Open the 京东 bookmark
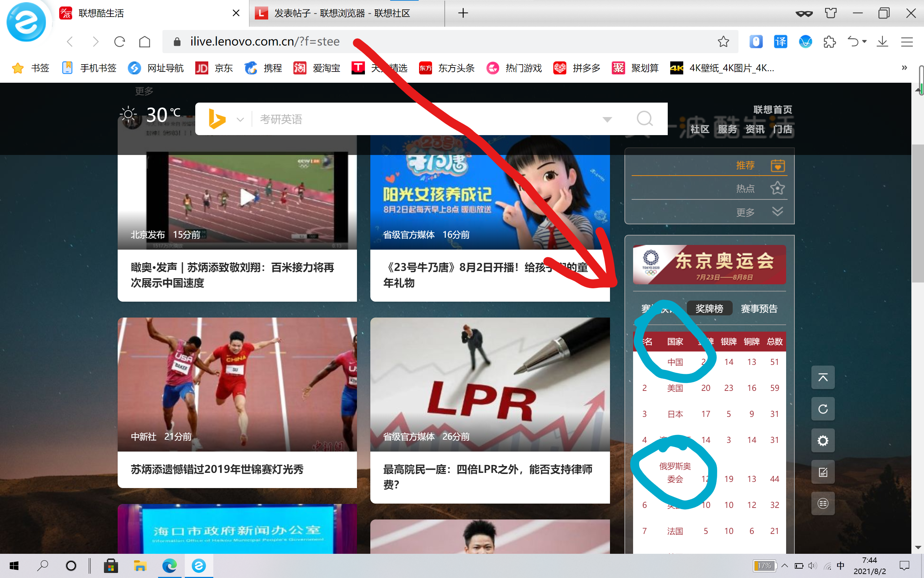 tap(214, 68)
